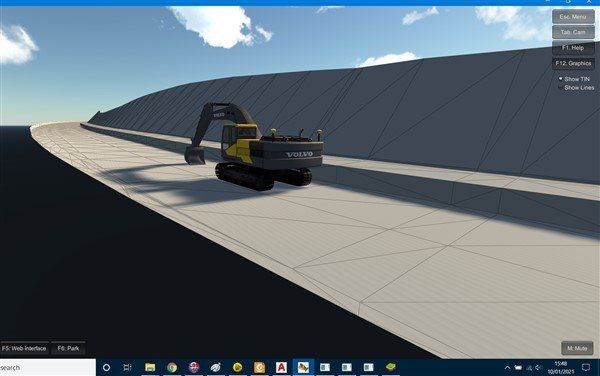Open the yellow round icon in taskbar

coord(238,368)
